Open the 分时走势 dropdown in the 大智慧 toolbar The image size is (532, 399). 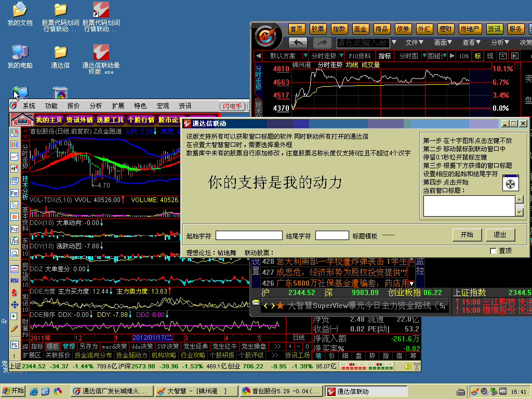pos(341,56)
